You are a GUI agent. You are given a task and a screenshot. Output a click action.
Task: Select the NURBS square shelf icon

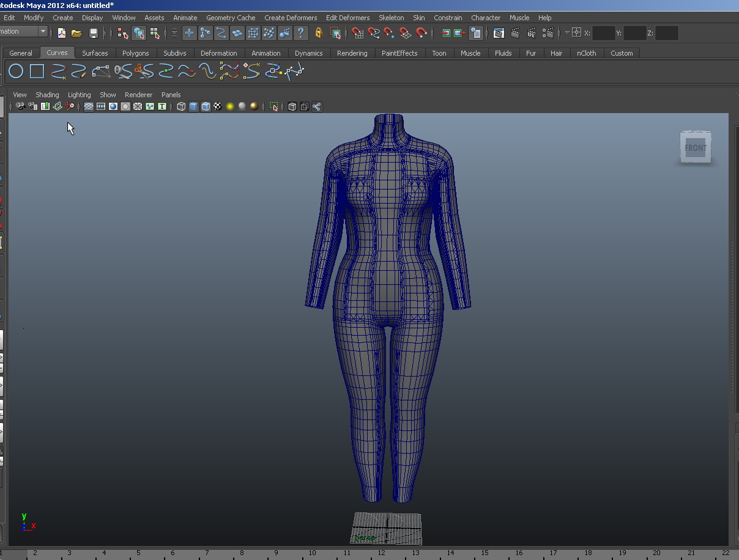(x=37, y=72)
